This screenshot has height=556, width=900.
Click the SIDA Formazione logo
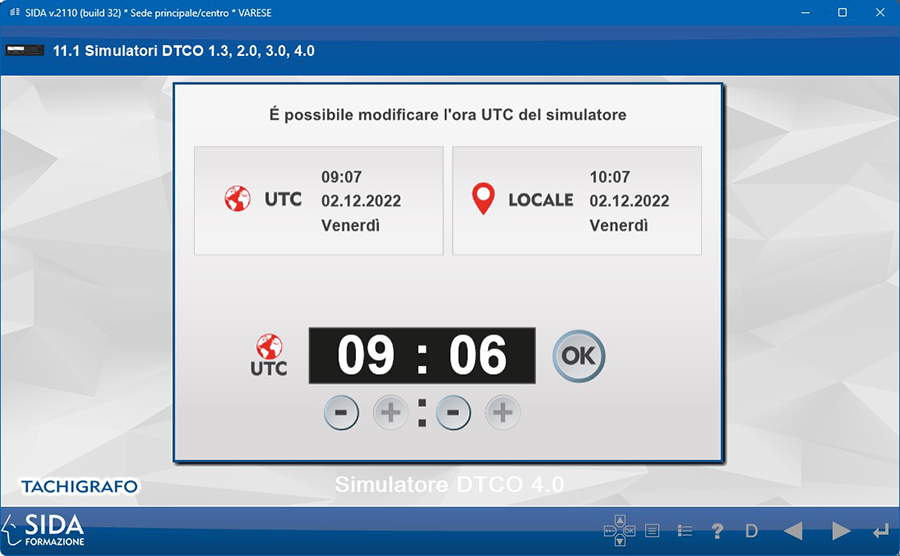point(45,529)
